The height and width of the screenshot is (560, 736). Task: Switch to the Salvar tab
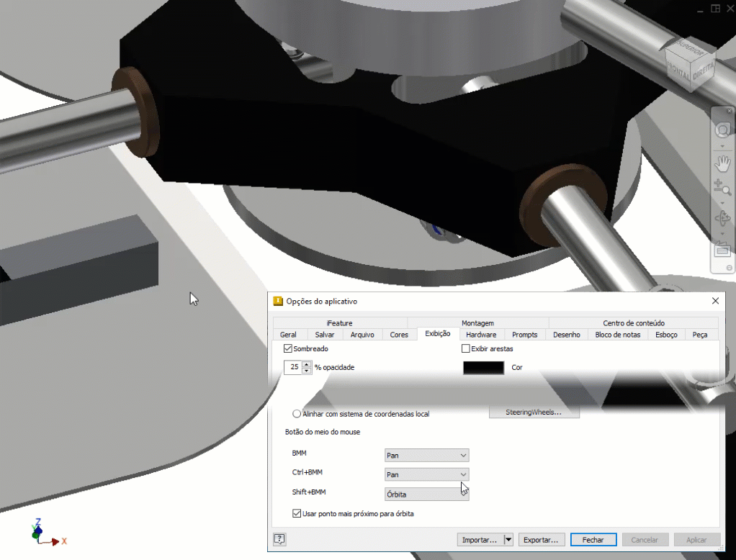pyautogui.click(x=324, y=335)
